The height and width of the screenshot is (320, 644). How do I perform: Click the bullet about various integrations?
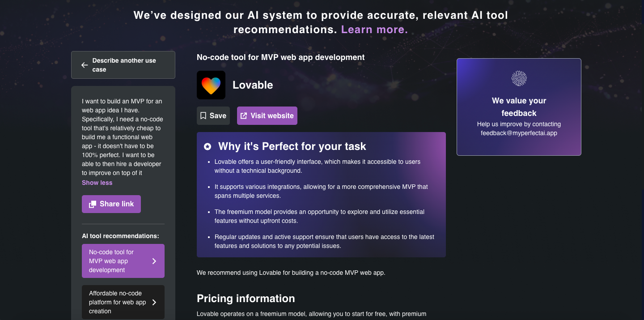point(321,191)
